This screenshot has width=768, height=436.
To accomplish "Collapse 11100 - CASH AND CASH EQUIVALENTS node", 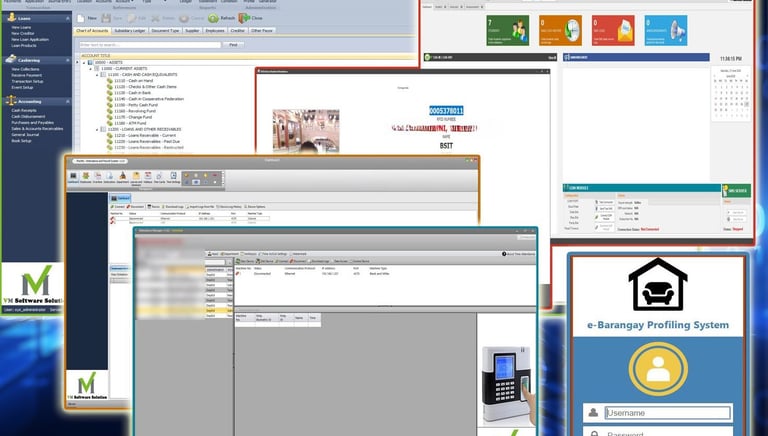I will pos(97,75).
